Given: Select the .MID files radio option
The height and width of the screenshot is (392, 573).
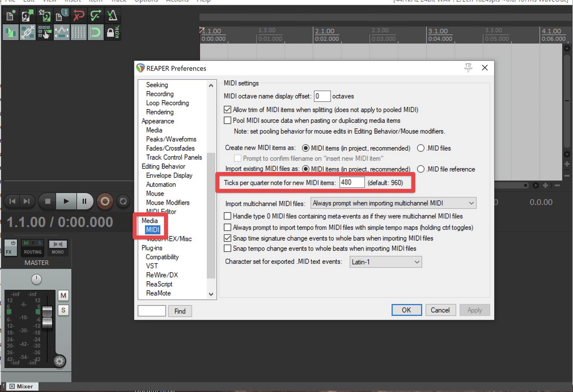Looking at the screenshot, I should [421, 148].
